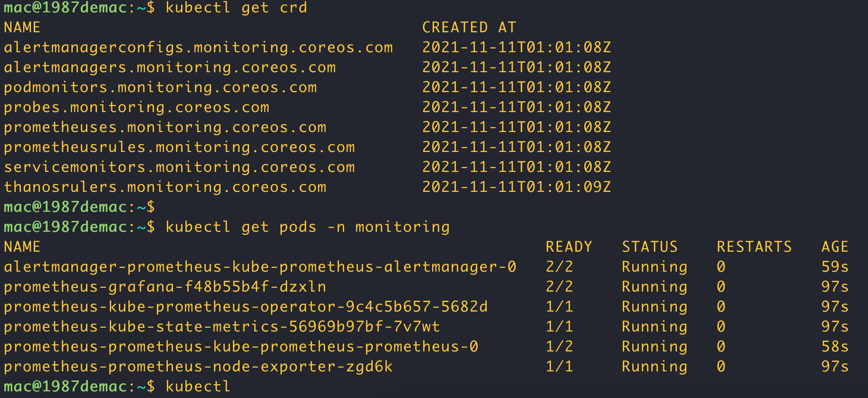Click Running status of alertmanager-0 pod
The width and height of the screenshot is (868, 398).
[655, 267]
